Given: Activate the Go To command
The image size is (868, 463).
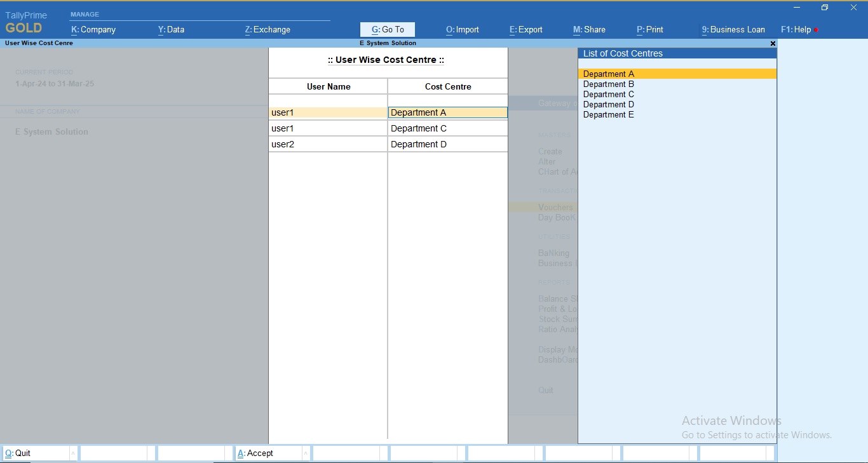Looking at the screenshot, I should (388, 29).
